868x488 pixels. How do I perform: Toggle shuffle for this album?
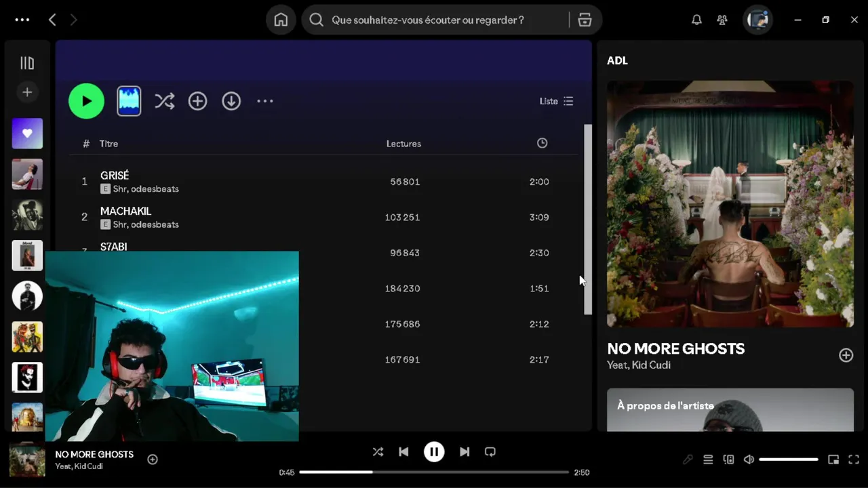[164, 101]
